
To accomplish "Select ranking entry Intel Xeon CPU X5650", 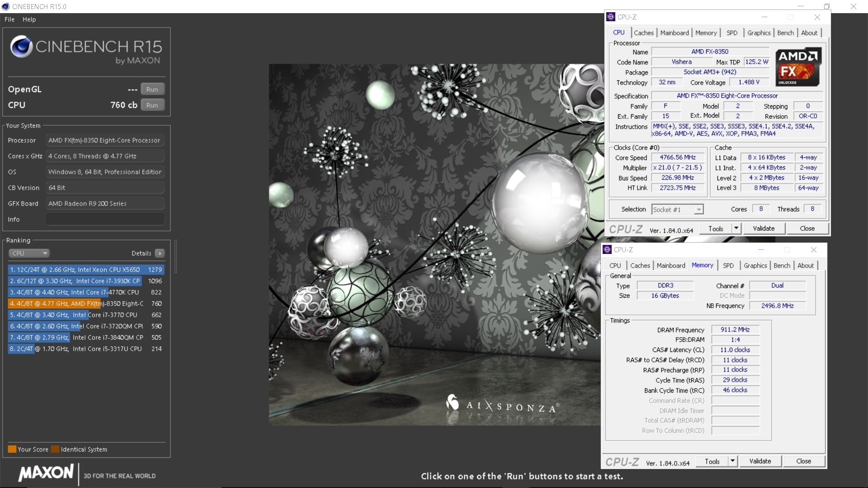I will (x=86, y=270).
